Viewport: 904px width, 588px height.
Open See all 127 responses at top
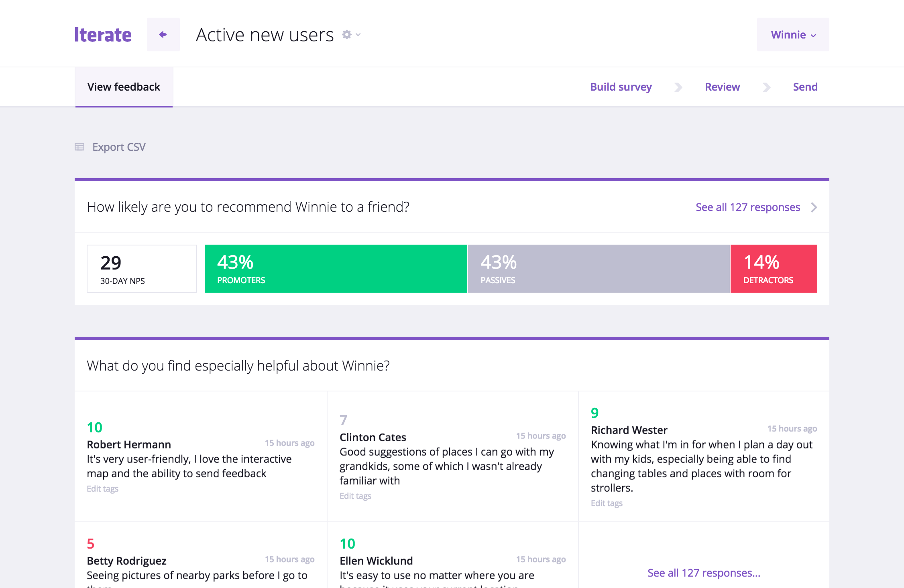click(x=747, y=207)
